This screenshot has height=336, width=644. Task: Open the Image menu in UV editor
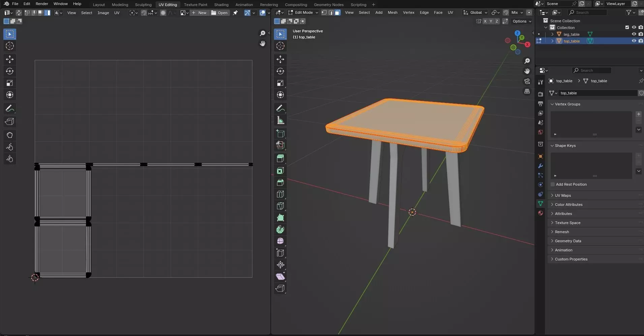click(x=103, y=13)
